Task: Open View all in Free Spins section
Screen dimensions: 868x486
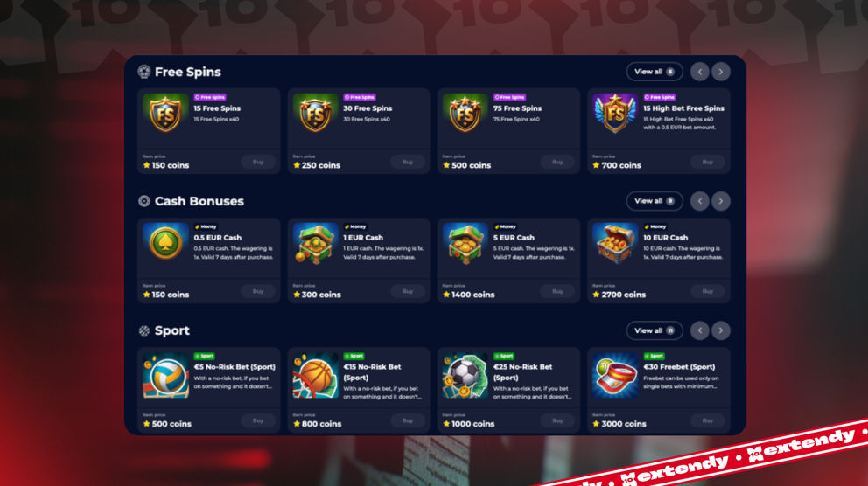Action: tap(654, 72)
